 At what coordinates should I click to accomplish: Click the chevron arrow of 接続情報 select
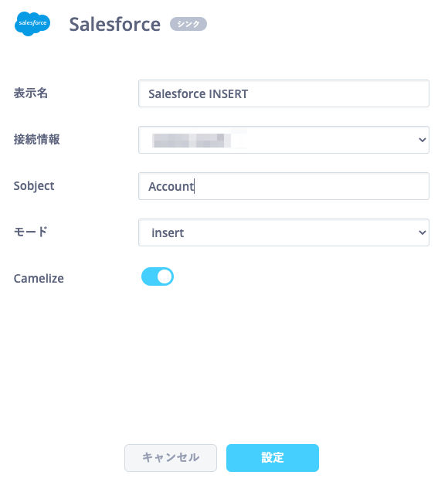coord(422,140)
